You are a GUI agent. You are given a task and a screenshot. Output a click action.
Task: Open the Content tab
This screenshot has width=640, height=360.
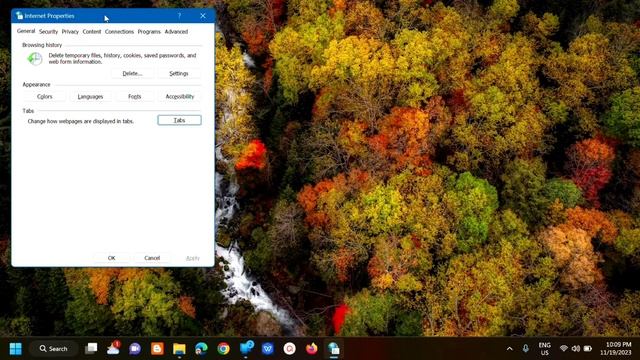(x=91, y=31)
